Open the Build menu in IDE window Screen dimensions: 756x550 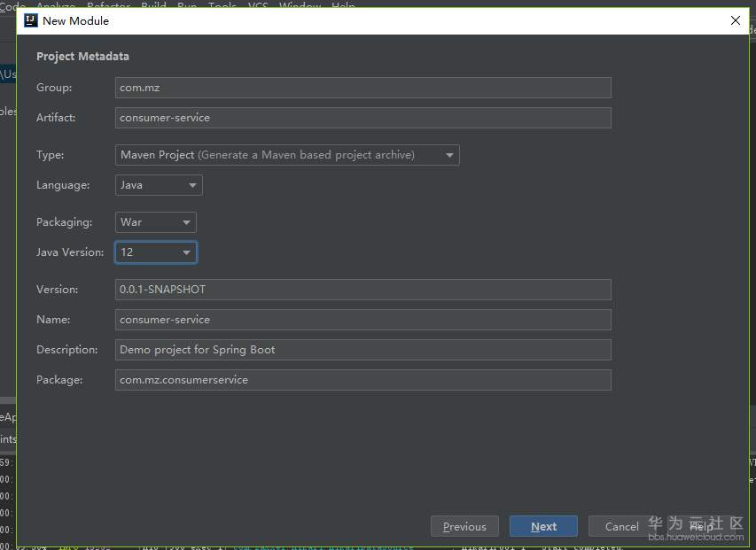tap(154, 4)
